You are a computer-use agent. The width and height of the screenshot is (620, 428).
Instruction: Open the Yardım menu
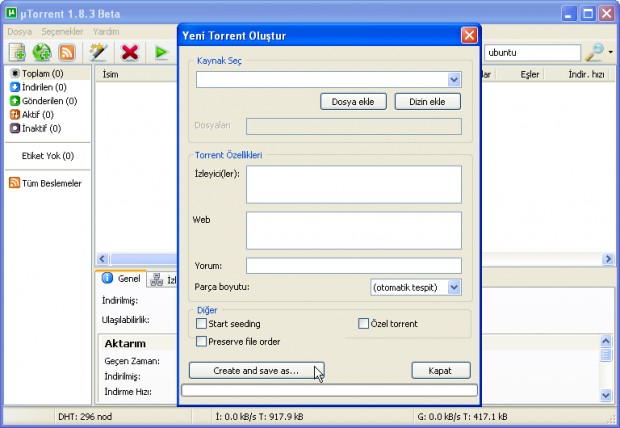click(x=106, y=32)
